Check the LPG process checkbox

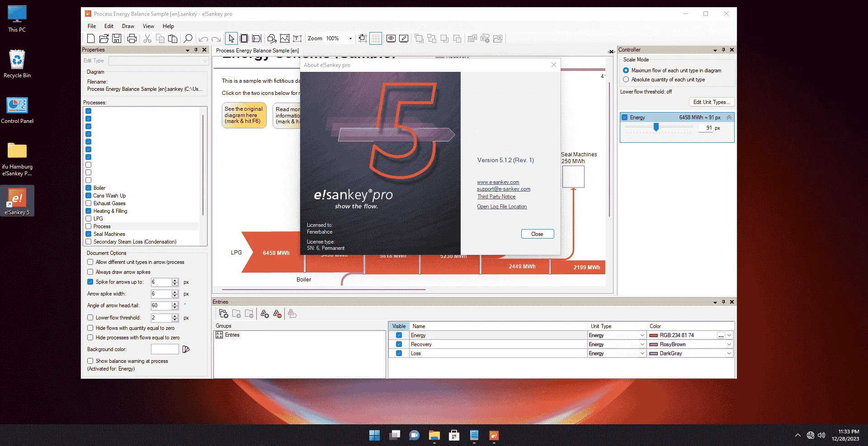point(89,219)
